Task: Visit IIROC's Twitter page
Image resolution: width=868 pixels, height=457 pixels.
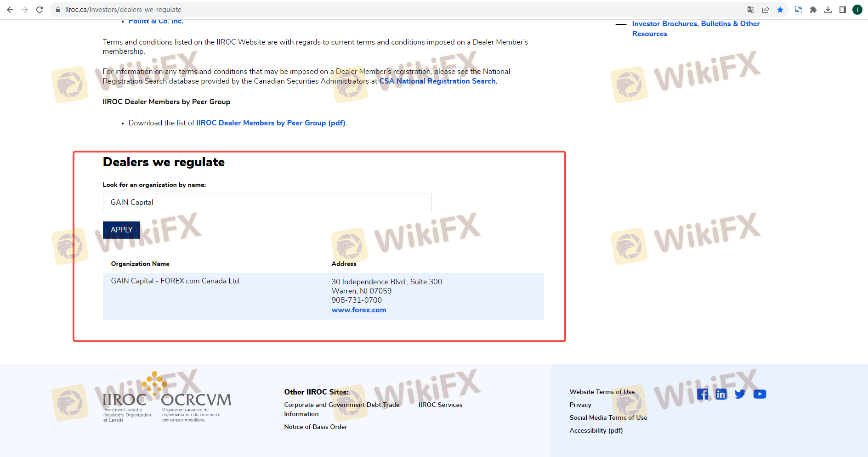Action: point(740,394)
